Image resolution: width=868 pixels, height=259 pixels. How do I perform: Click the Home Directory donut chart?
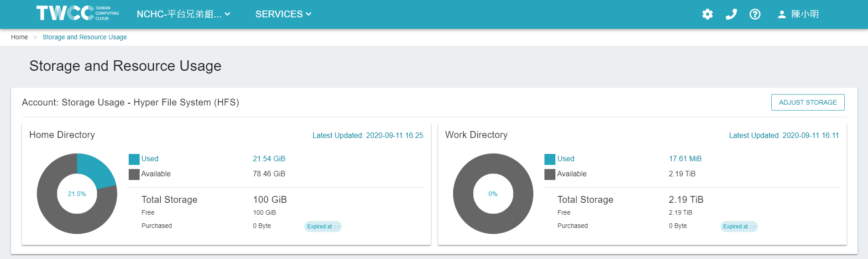[x=77, y=194]
